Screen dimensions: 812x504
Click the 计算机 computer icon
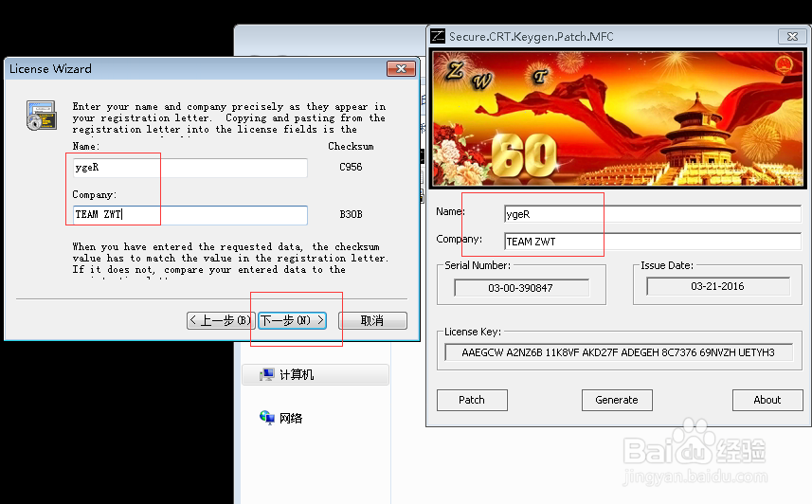tap(266, 374)
